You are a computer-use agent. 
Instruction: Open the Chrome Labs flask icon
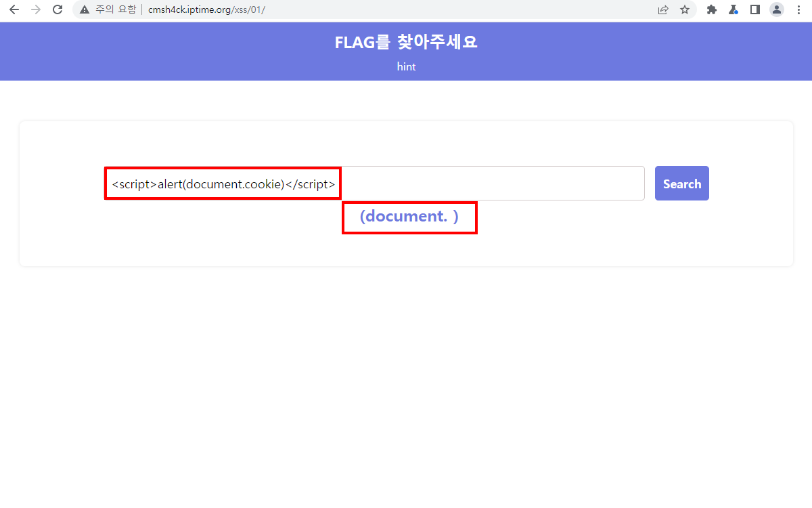tap(733, 9)
